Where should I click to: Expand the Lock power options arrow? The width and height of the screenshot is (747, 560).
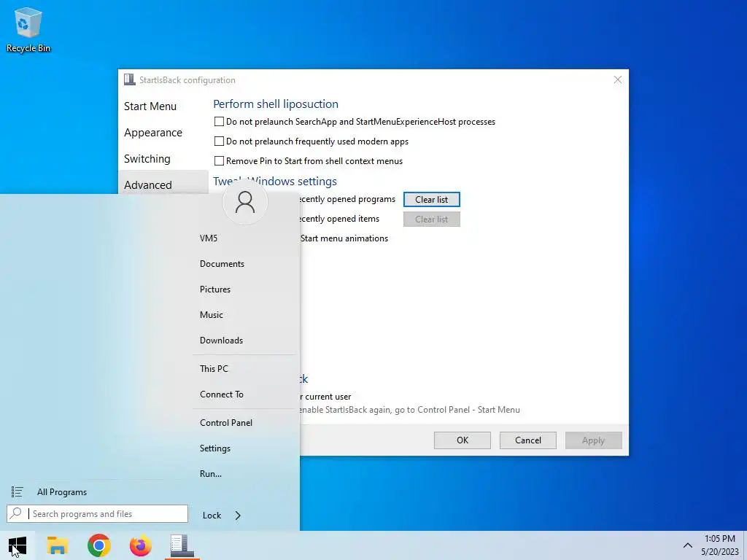coord(238,516)
